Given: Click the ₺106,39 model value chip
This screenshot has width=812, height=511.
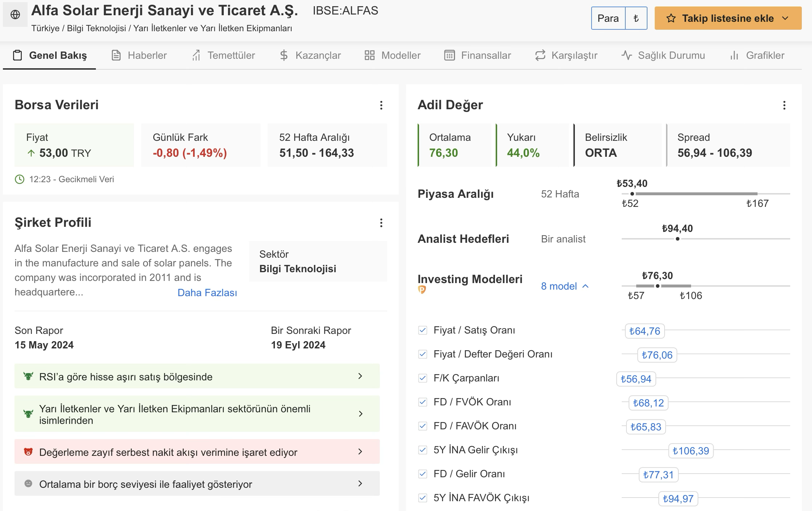Looking at the screenshot, I should coord(691,451).
